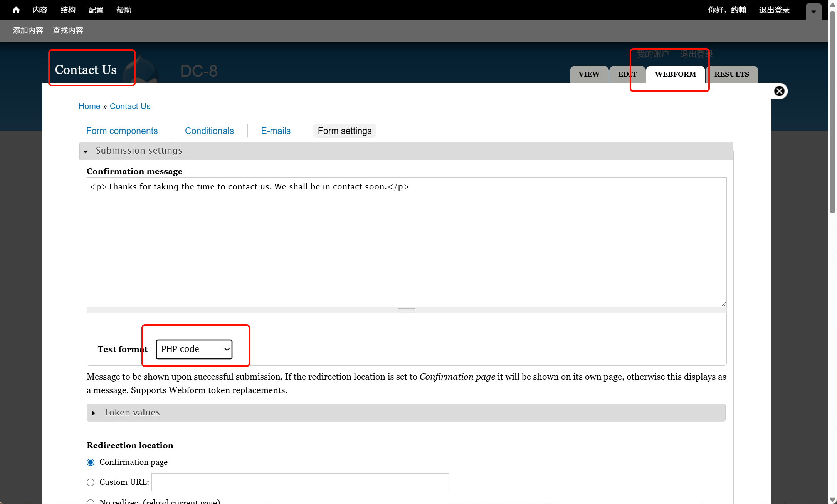Go to Form components sub-tab
This screenshot has width=837, height=504.
pyautogui.click(x=122, y=131)
